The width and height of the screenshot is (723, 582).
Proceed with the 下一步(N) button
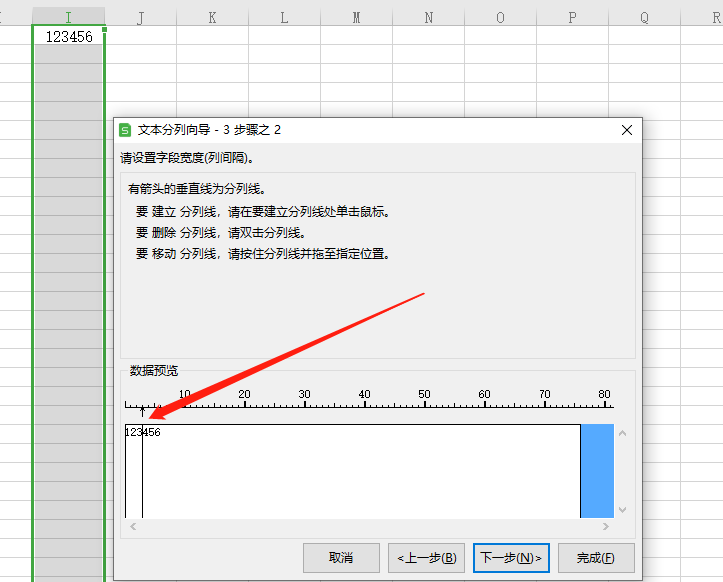click(511, 558)
